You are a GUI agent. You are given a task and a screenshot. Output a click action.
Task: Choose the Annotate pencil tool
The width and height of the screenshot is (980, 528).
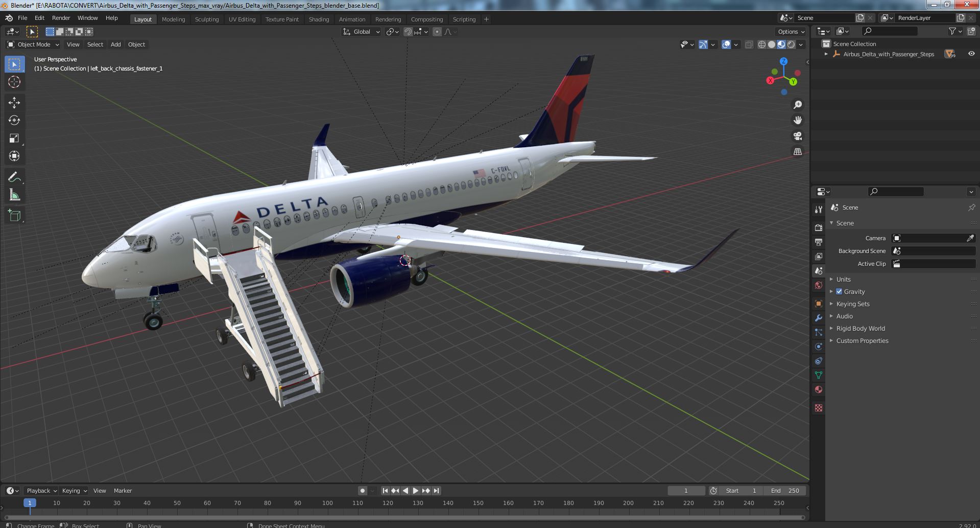pyautogui.click(x=14, y=177)
